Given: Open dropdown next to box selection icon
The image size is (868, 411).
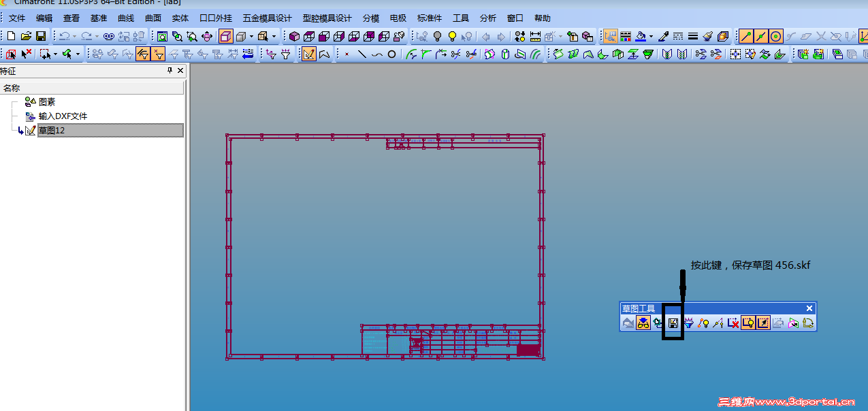Looking at the screenshot, I should click(56, 54).
